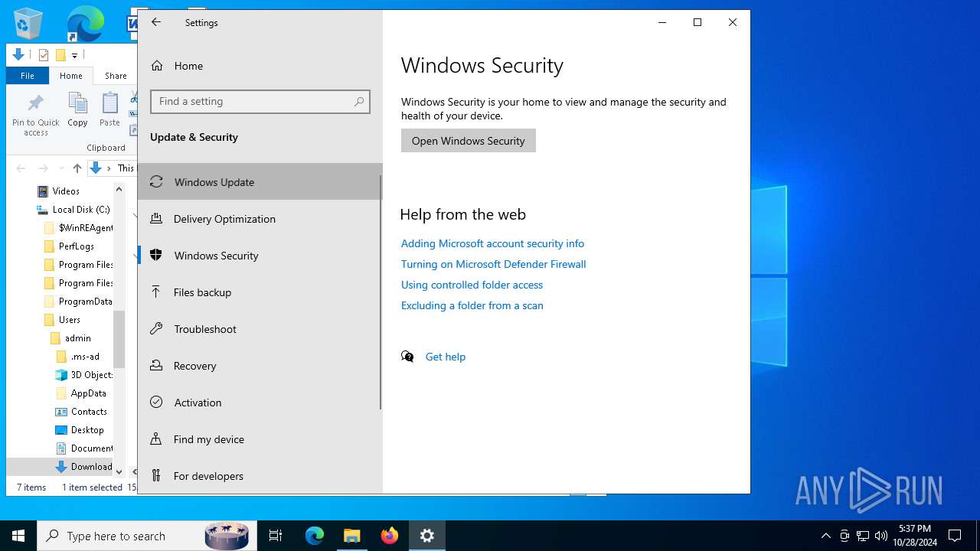
Task: Open Microsoft Edge desktop shortcut
Action: pyautogui.click(x=84, y=23)
